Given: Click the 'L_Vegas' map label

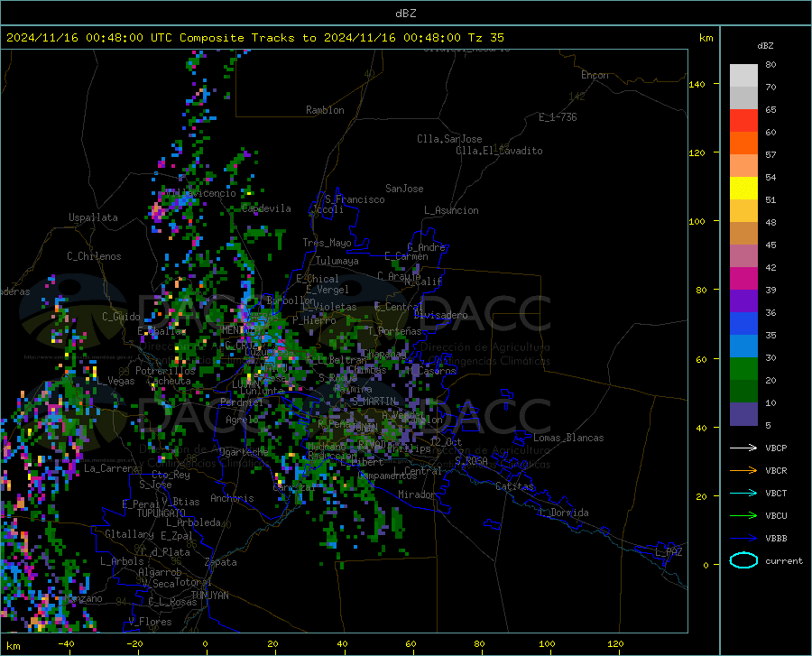Looking at the screenshot, I should tap(115, 381).
